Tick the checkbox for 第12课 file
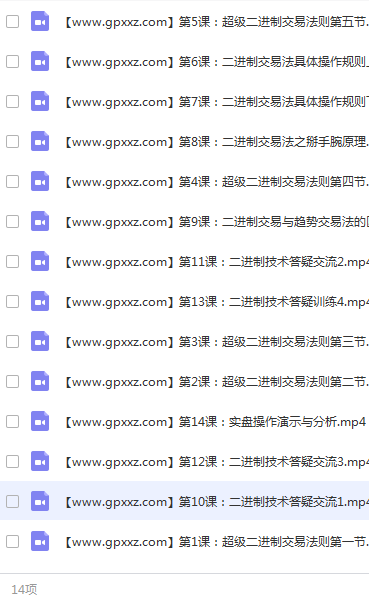 point(13,461)
